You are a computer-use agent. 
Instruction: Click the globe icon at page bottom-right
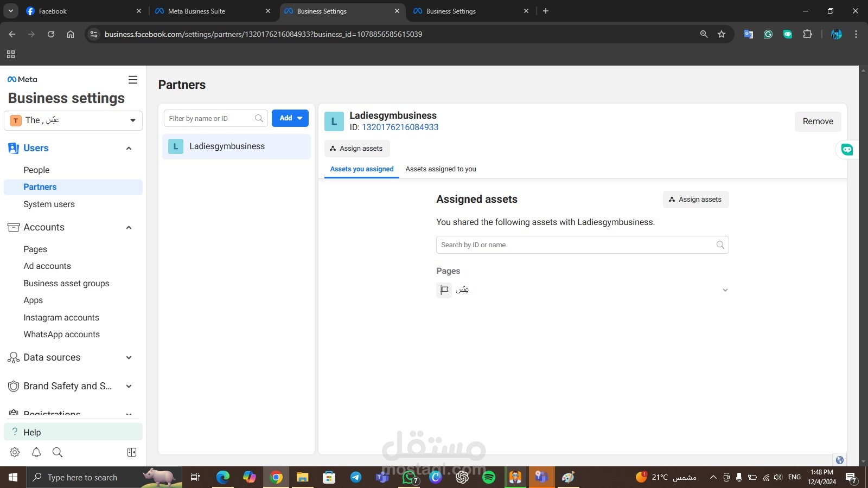click(x=840, y=460)
